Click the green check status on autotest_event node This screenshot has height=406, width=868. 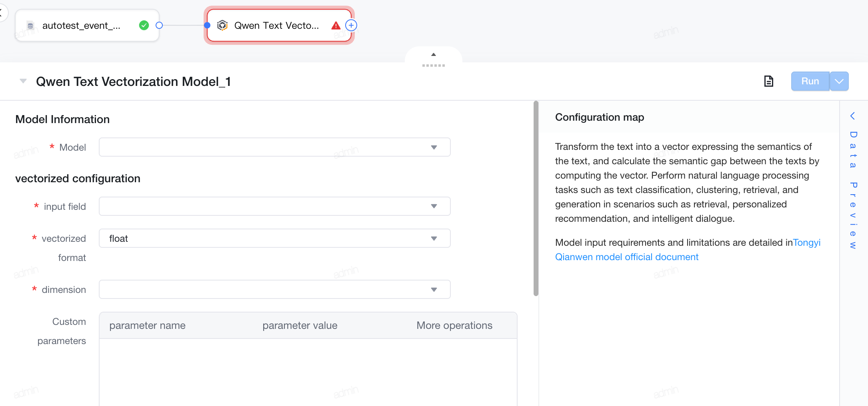tap(144, 25)
